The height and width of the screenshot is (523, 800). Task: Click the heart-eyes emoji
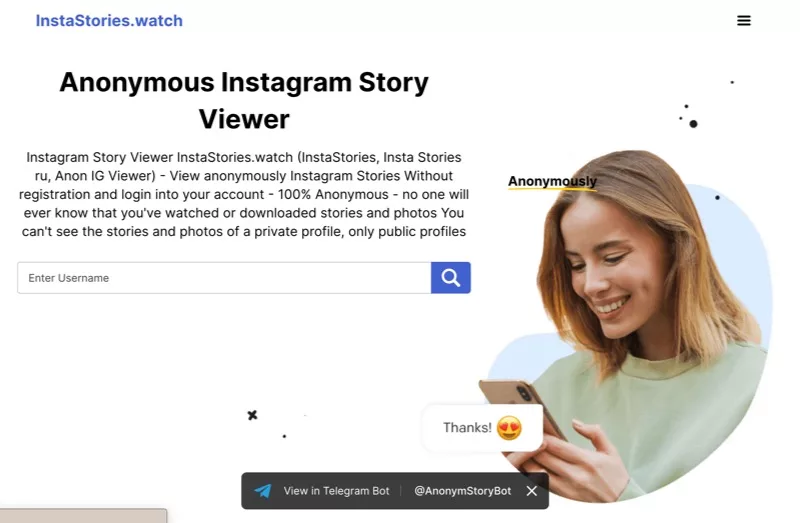tap(509, 428)
